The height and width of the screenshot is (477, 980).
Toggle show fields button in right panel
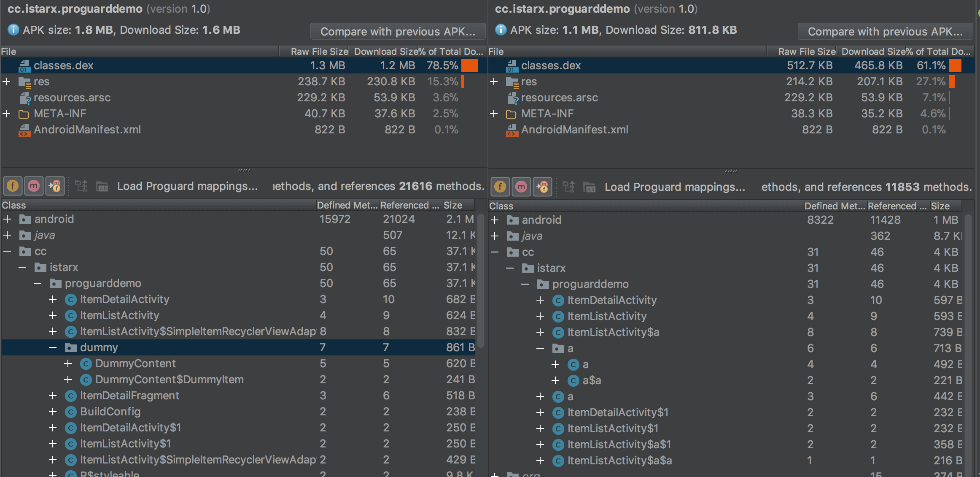coord(500,187)
